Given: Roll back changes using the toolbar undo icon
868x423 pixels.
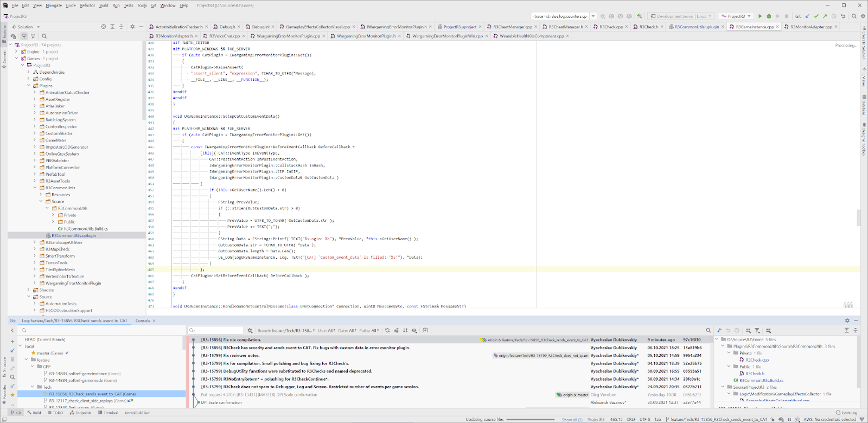Looking at the screenshot, I should pyautogui.click(x=843, y=16).
